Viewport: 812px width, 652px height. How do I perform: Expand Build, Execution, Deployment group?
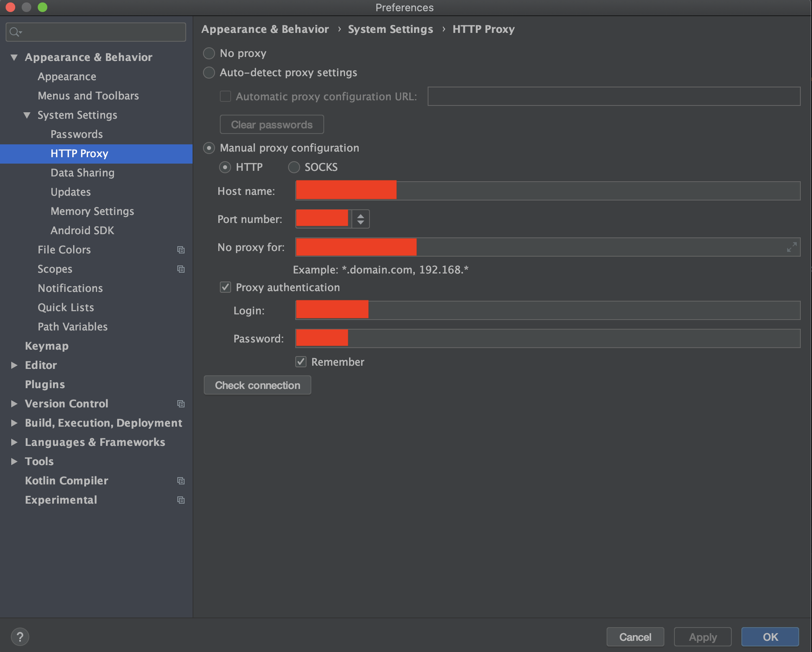click(14, 423)
